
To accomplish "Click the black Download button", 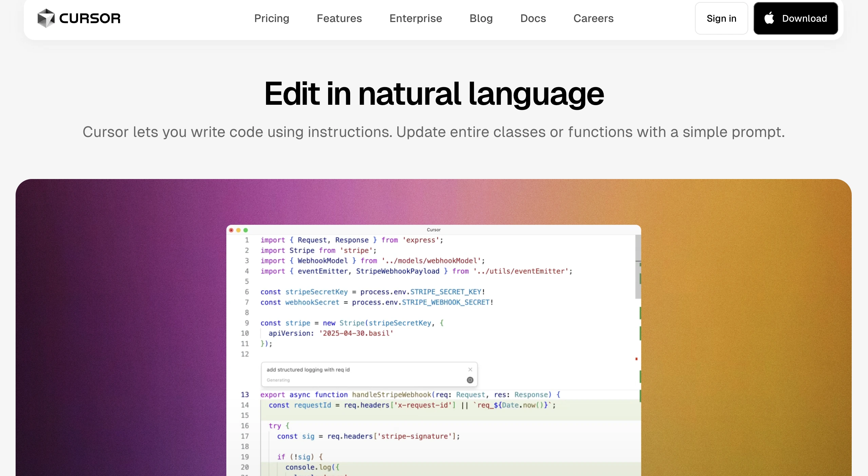I will click(796, 18).
